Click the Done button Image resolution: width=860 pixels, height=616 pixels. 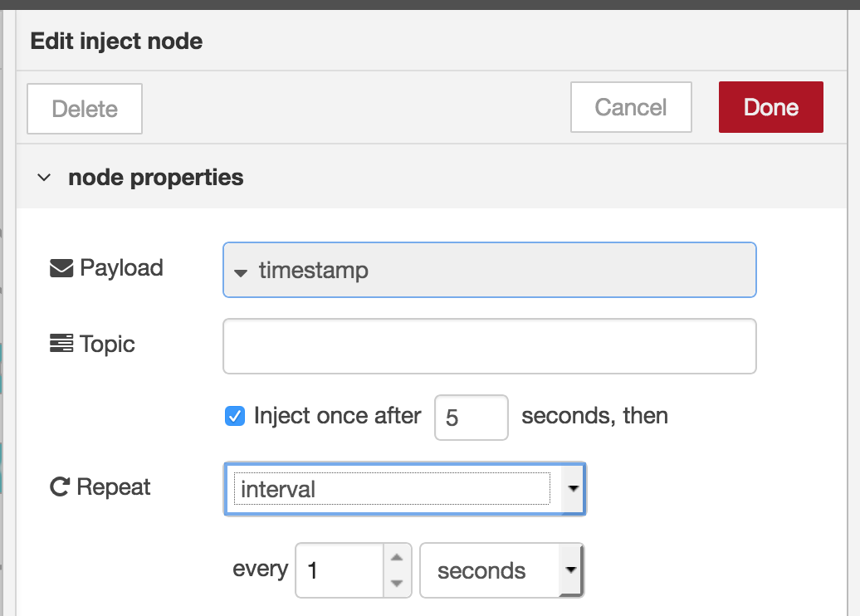[770, 107]
